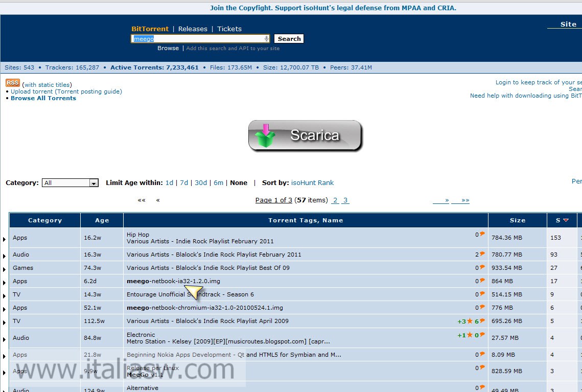The width and height of the screenshot is (582, 392).
Task: Click the Scarica download button
Action: 305,135
